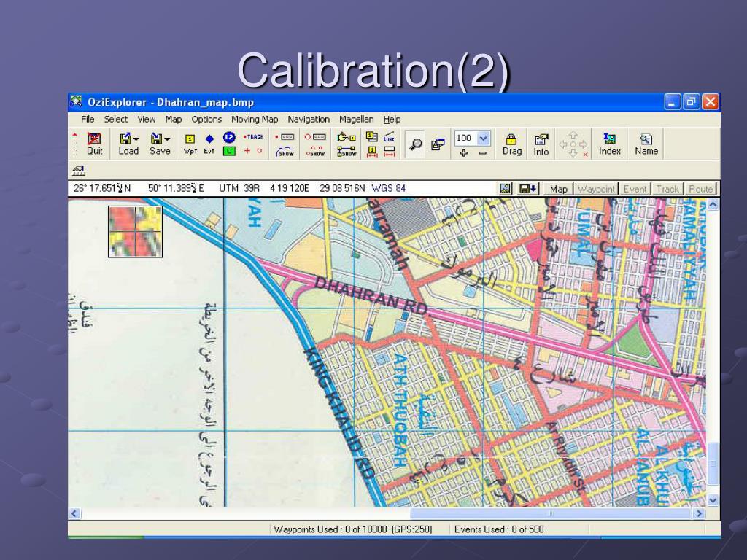Image resolution: width=747 pixels, height=560 pixels.
Task: Open the waypoint list icon
Action: 371,136
